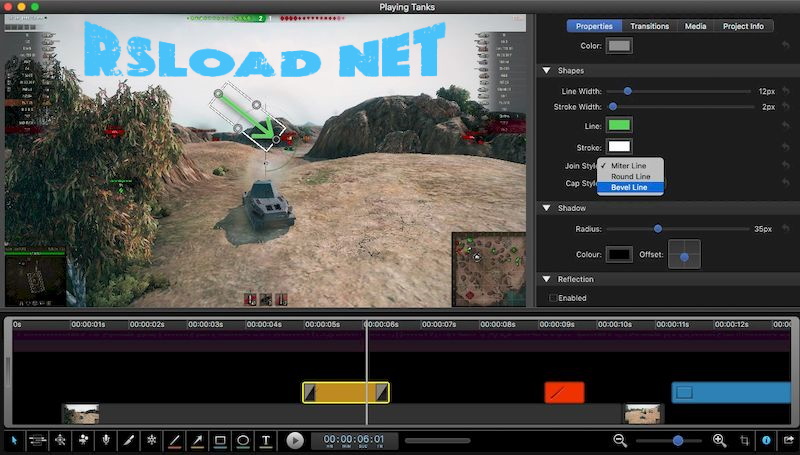This screenshot has width=800, height=455.
Task: Click the green arrow shape on canvas
Action: click(x=248, y=116)
